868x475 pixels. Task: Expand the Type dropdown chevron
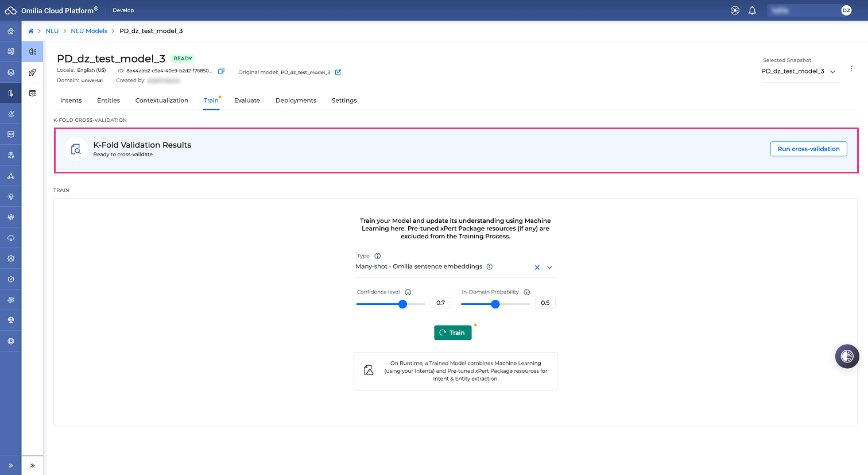tap(549, 268)
